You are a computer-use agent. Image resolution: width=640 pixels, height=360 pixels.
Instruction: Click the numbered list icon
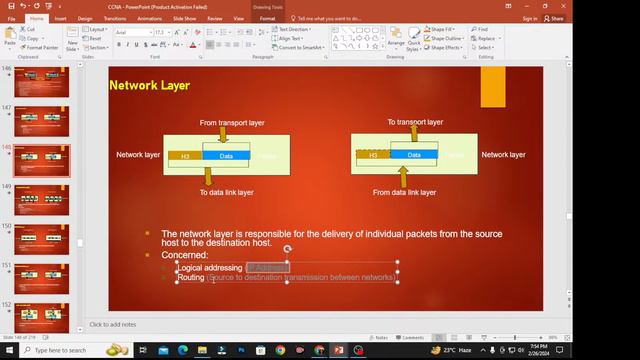coord(223,32)
